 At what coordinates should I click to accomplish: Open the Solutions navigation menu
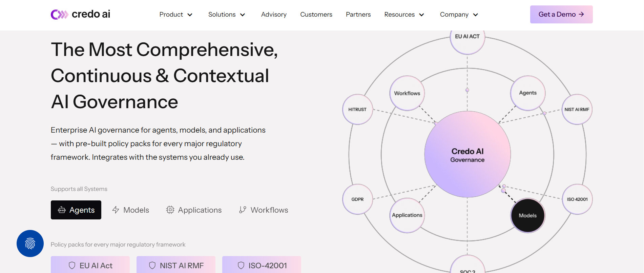(227, 15)
